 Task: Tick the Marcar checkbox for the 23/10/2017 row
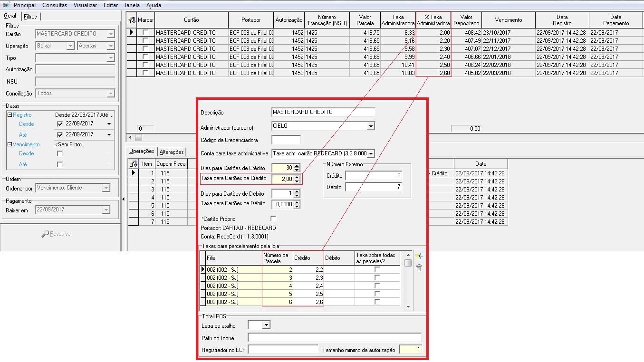coord(145,32)
